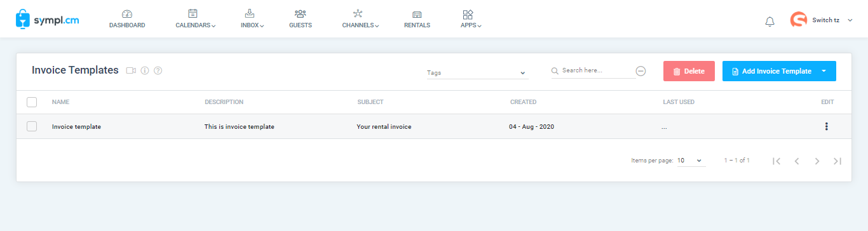Expand the Switch tz account chevron
Image resolution: width=868 pixels, height=231 pixels.
coord(850,20)
